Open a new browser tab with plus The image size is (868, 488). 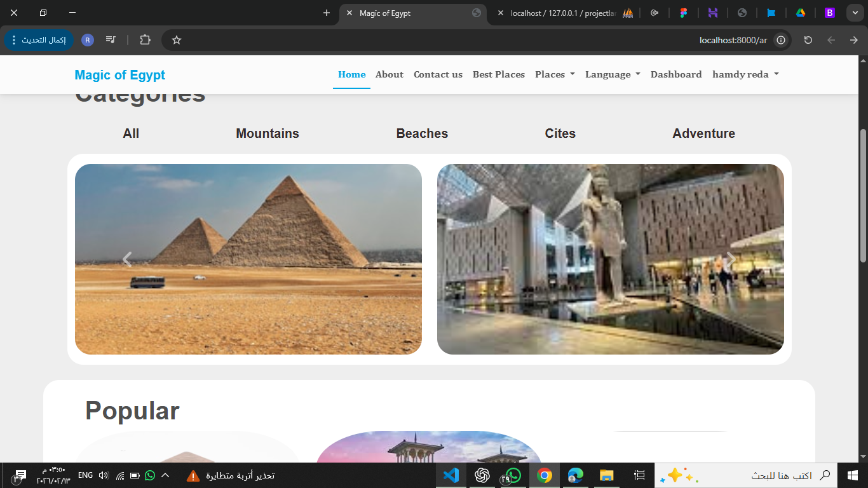[327, 13]
